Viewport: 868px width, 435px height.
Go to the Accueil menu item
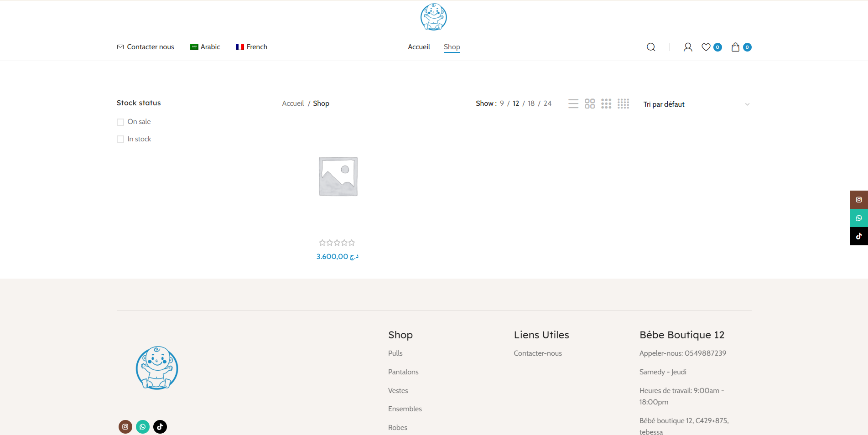coord(419,47)
